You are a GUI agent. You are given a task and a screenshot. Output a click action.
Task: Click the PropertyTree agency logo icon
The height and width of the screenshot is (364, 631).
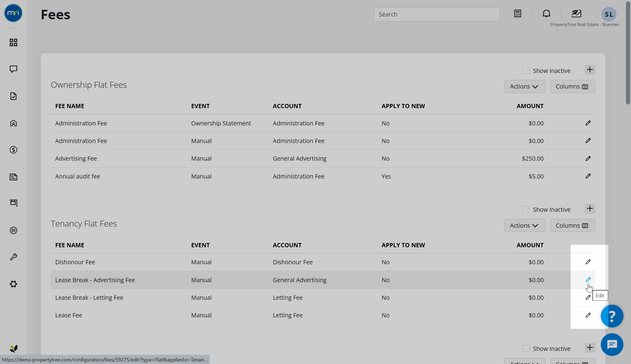[576, 13]
